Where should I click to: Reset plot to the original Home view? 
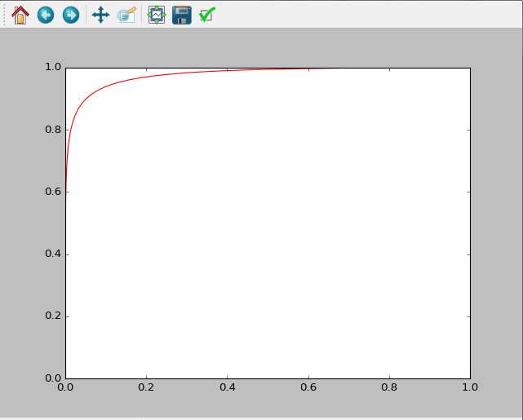click(x=20, y=15)
